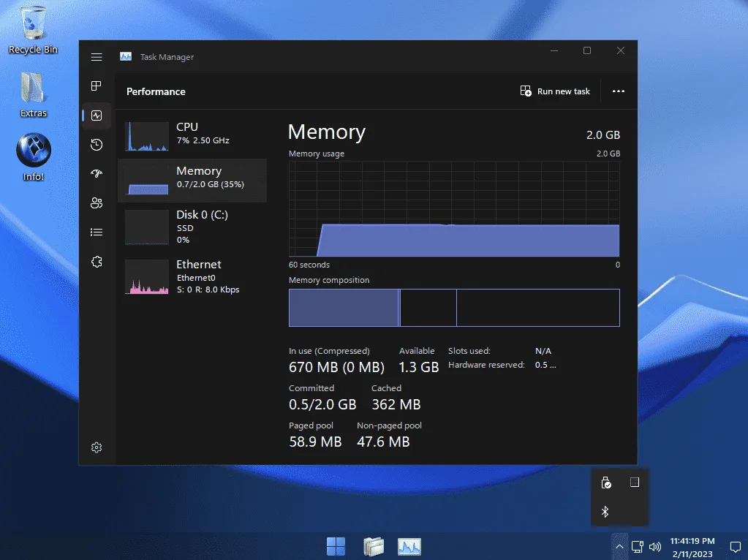748x560 pixels.
Task: Open the hamburger navigation menu
Action: (97, 57)
